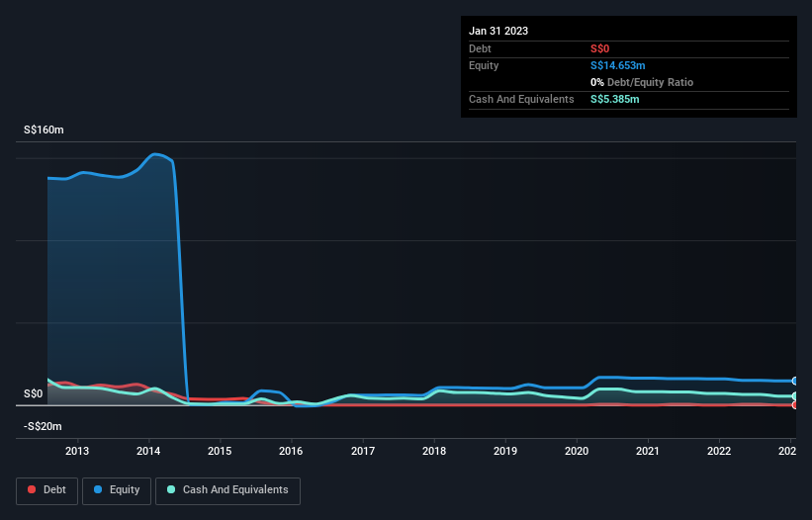Click the S$0 y-axis label
This screenshot has height=520, width=812.
click(34, 393)
